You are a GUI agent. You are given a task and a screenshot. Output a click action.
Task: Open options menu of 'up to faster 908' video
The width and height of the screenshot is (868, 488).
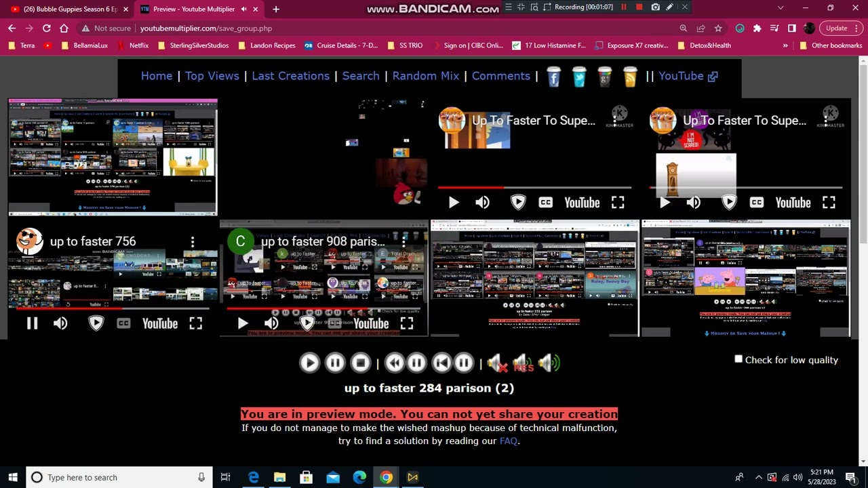pos(403,241)
